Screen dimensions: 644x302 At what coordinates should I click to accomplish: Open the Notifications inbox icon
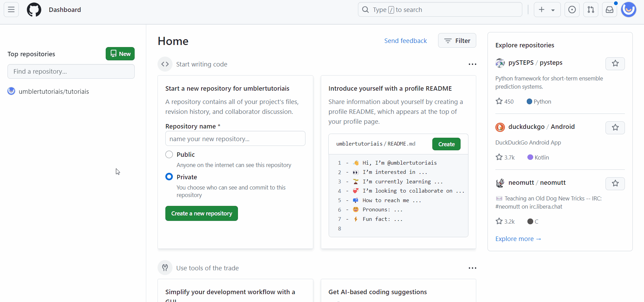[610, 10]
